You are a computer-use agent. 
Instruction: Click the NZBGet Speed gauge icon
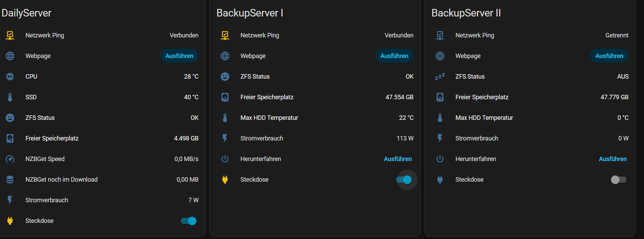pos(10,159)
